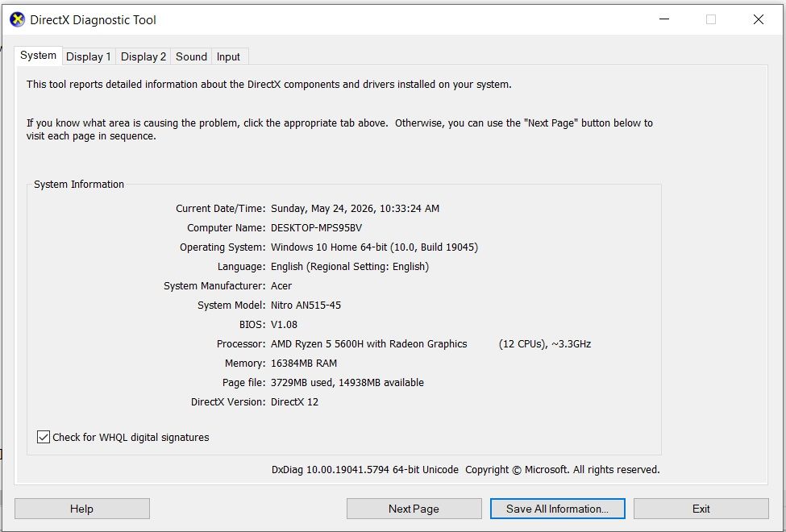
Task: Select the Input tab
Action: (x=228, y=56)
